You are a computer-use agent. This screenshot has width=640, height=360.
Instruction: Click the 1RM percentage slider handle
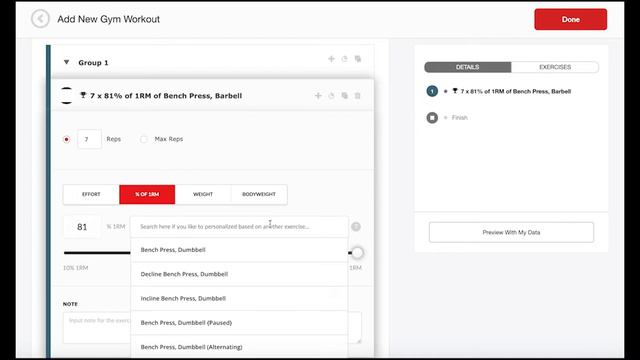358,253
